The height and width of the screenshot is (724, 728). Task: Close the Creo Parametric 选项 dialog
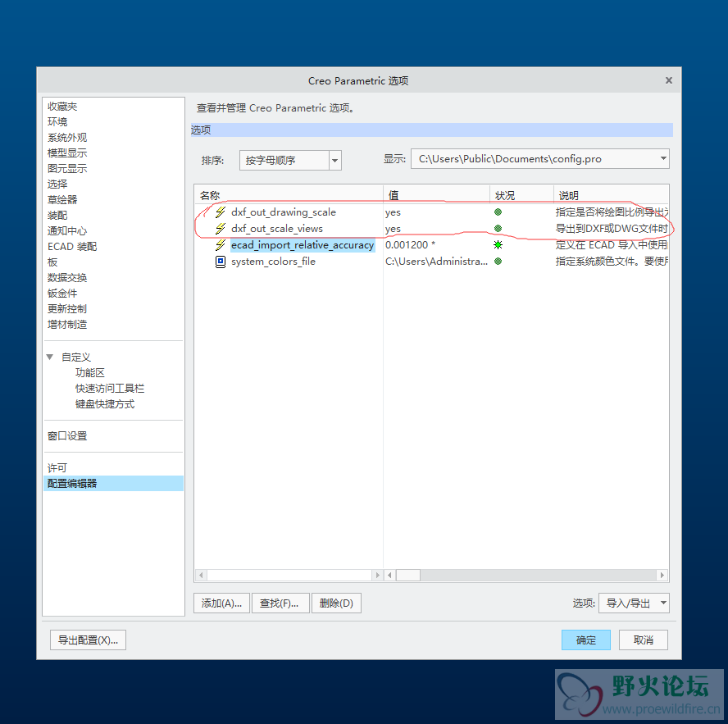[x=669, y=80]
